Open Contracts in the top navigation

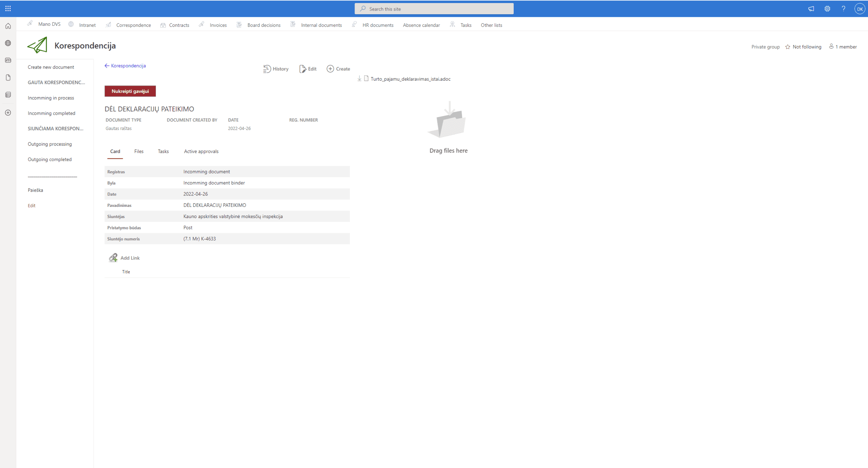(x=179, y=25)
